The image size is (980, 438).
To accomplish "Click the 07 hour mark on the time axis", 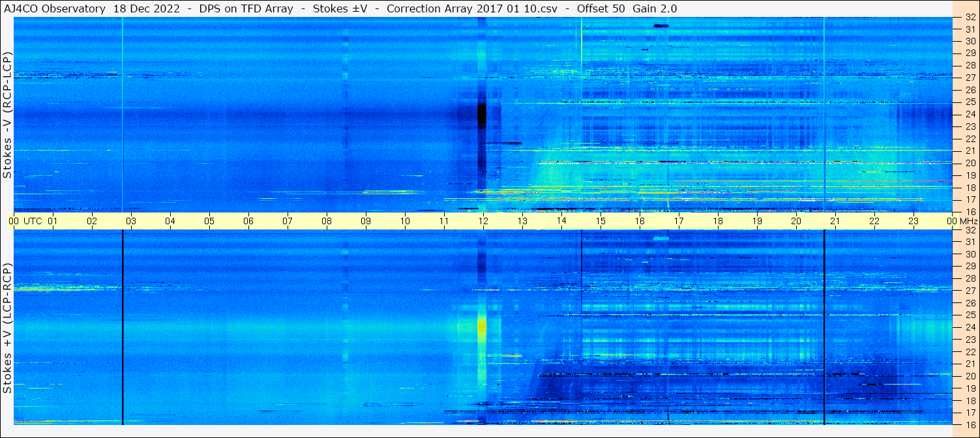I will pyautogui.click(x=288, y=221).
